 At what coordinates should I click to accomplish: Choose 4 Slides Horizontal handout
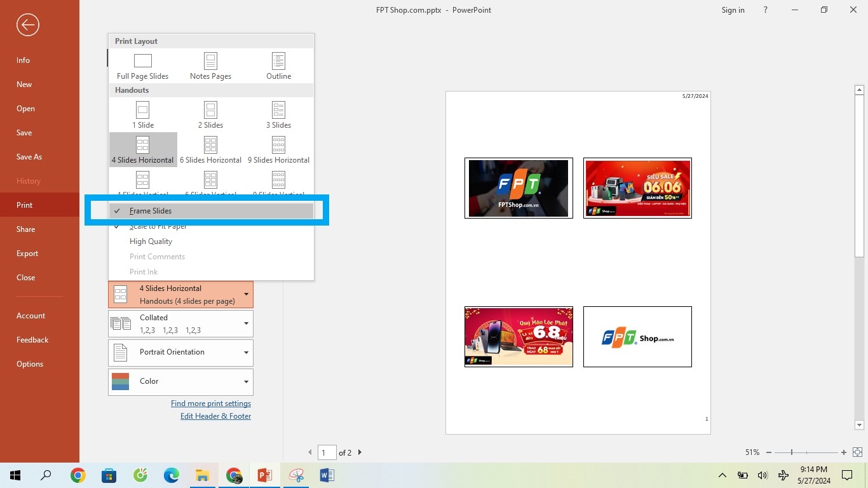coord(143,150)
